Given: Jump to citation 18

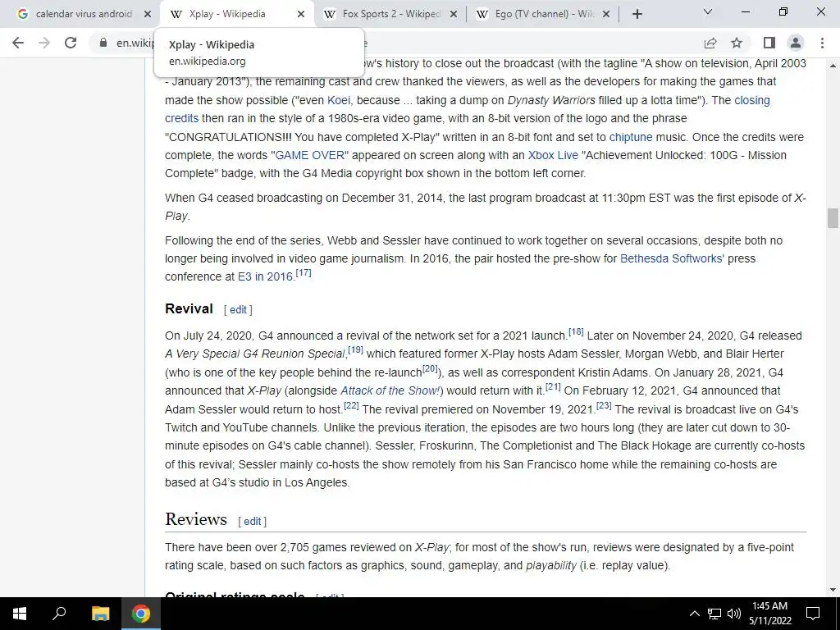Looking at the screenshot, I should (576, 331).
